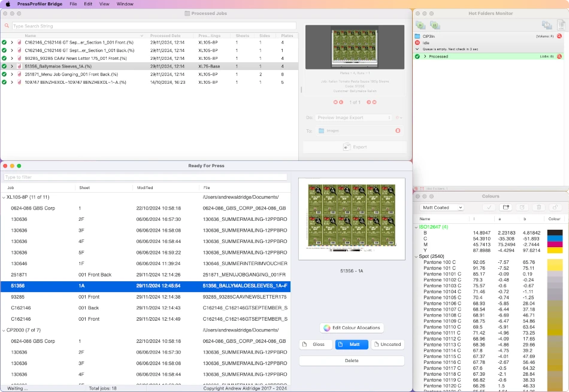This screenshot has height=392, width=569.
Task: Click the edit pencil icon in Colours toolbar
Action: click(522, 208)
